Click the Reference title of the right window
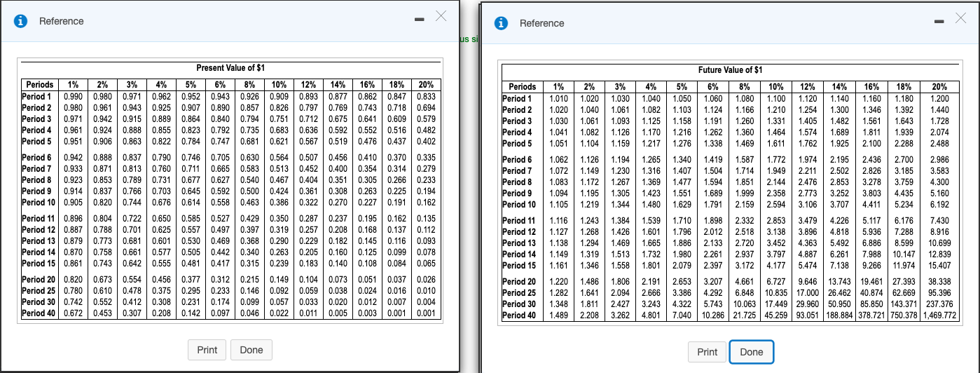This screenshot has height=373, width=980. [x=542, y=23]
